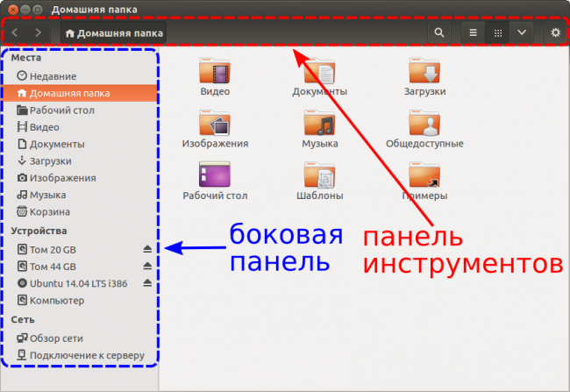Select the purple Рабочий стол folder icon
570x392 pixels.
[215, 175]
